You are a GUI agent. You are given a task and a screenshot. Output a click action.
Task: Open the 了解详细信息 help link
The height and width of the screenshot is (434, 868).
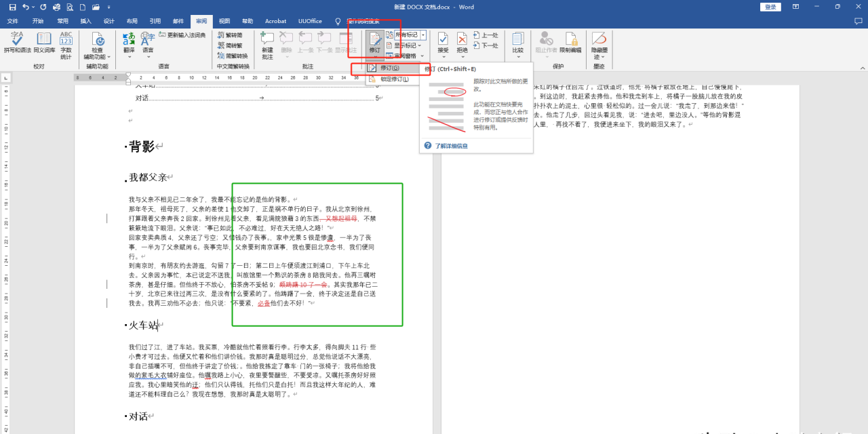point(451,146)
